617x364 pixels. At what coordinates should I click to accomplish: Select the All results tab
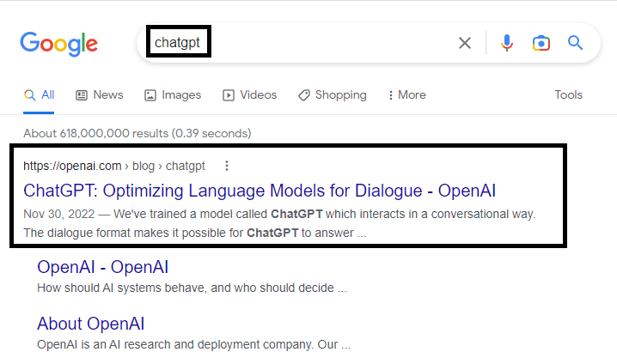pyautogui.click(x=39, y=95)
